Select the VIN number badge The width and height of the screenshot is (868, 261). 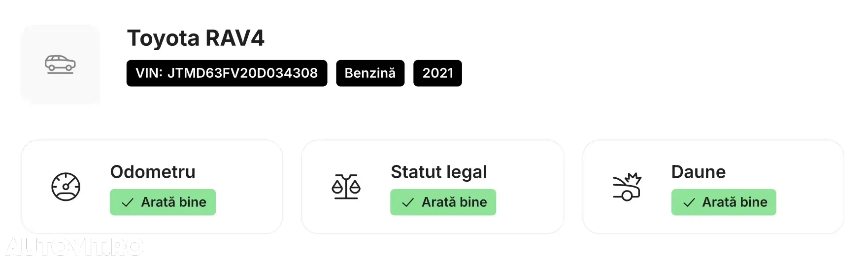coord(227,73)
